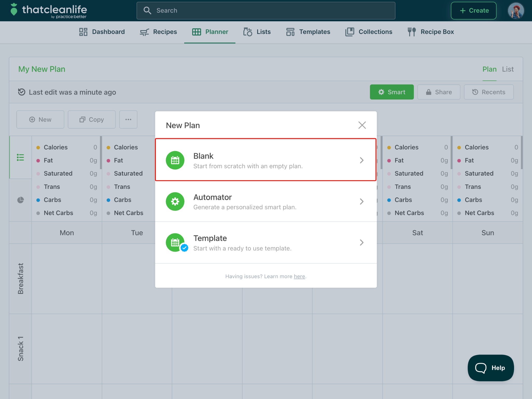Screen dimensions: 532x399
Task: Open the Help chat widget
Action: (x=491, y=368)
